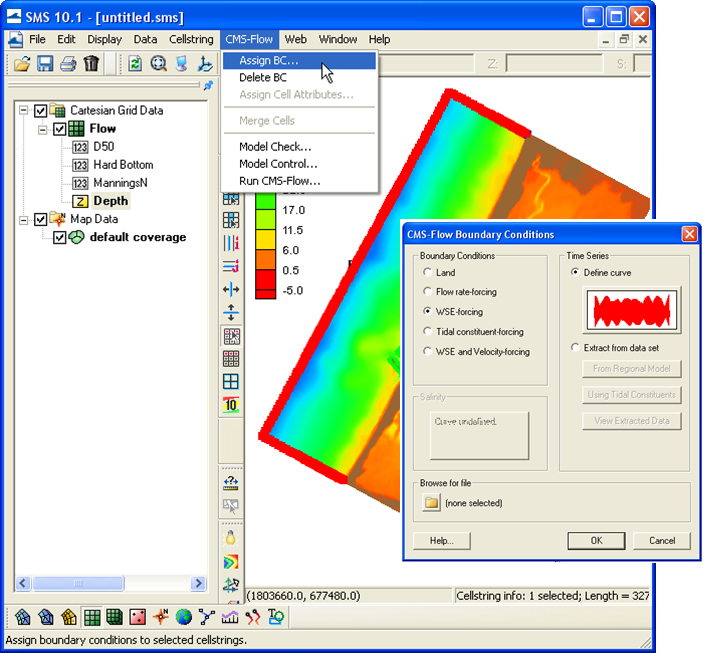Uncheck the Map Data checkbox
The image size is (704, 653).
40,219
